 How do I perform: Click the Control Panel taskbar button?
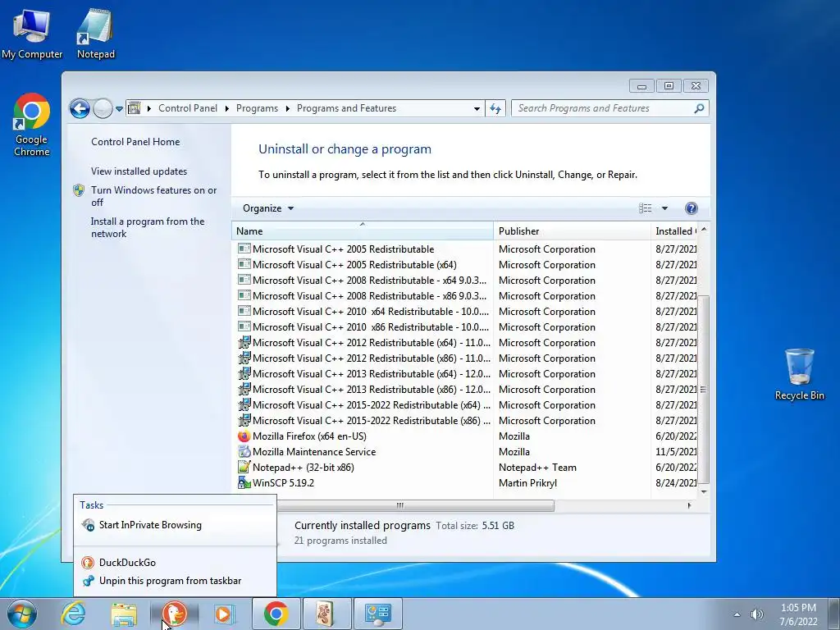(377, 614)
